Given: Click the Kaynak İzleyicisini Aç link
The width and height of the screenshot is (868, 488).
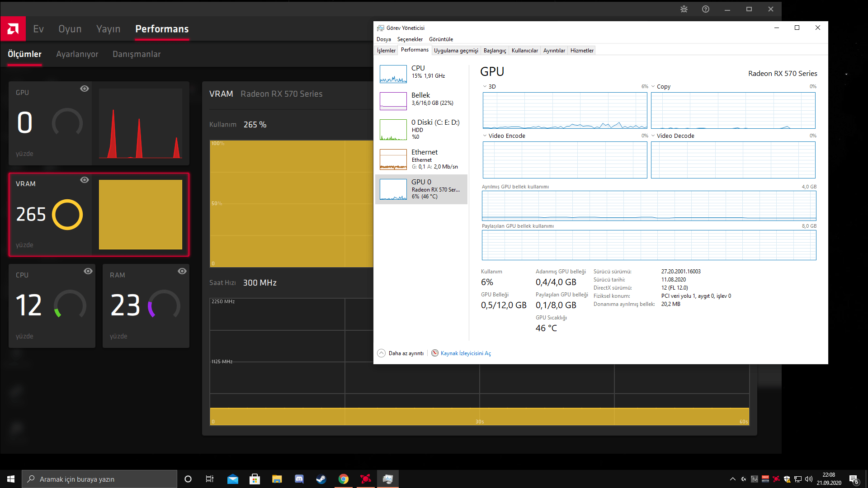Looking at the screenshot, I should 466,353.
